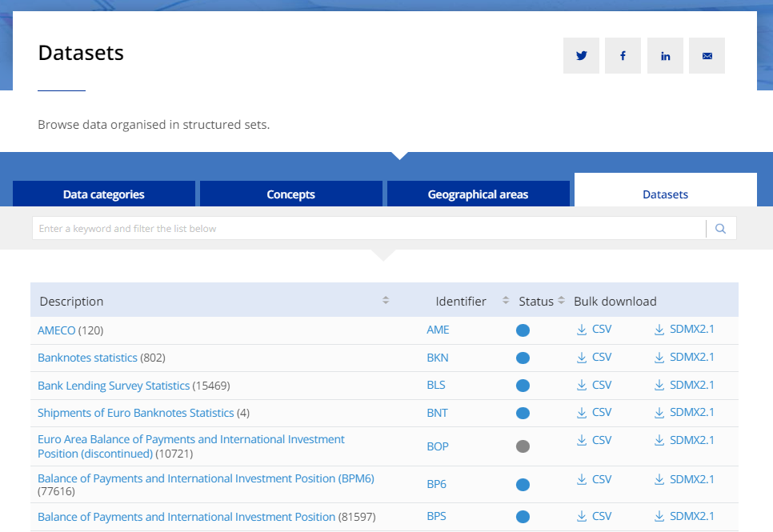
Task: Sort the table by Identifier column
Action: pyautogui.click(x=505, y=300)
